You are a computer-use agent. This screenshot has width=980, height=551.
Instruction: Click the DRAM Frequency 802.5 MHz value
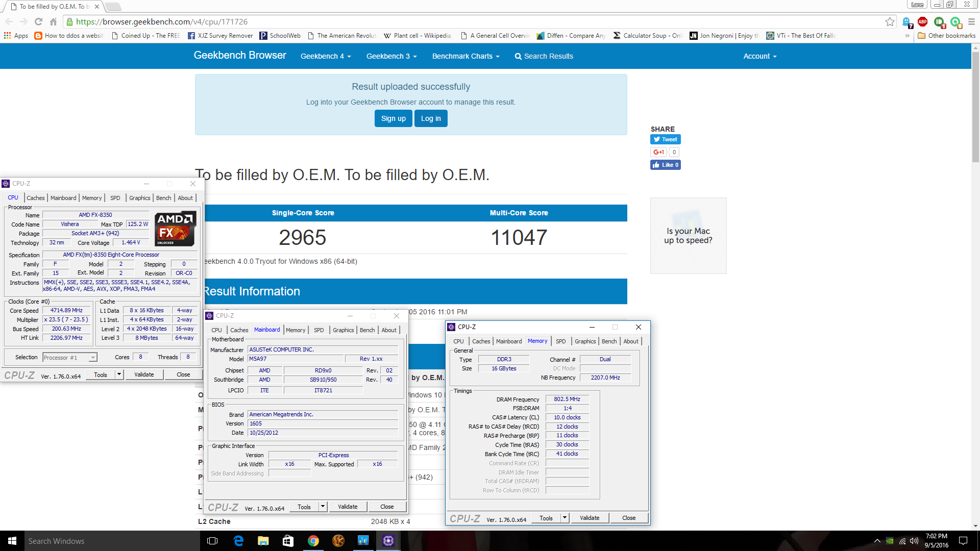(x=567, y=399)
